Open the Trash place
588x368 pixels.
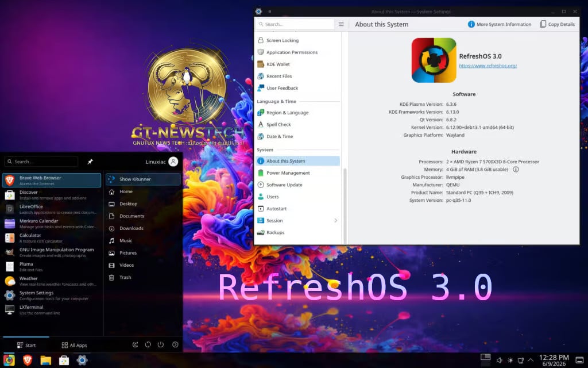pyautogui.click(x=143, y=278)
